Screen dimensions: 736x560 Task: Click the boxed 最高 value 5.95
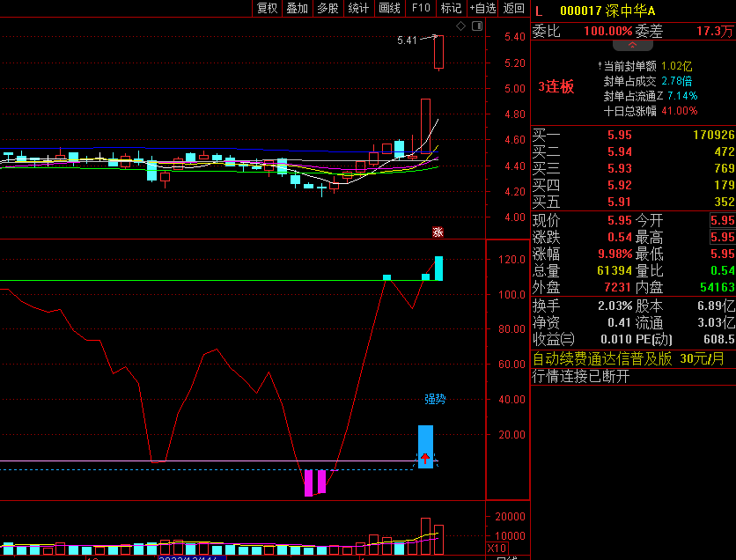click(x=723, y=237)
